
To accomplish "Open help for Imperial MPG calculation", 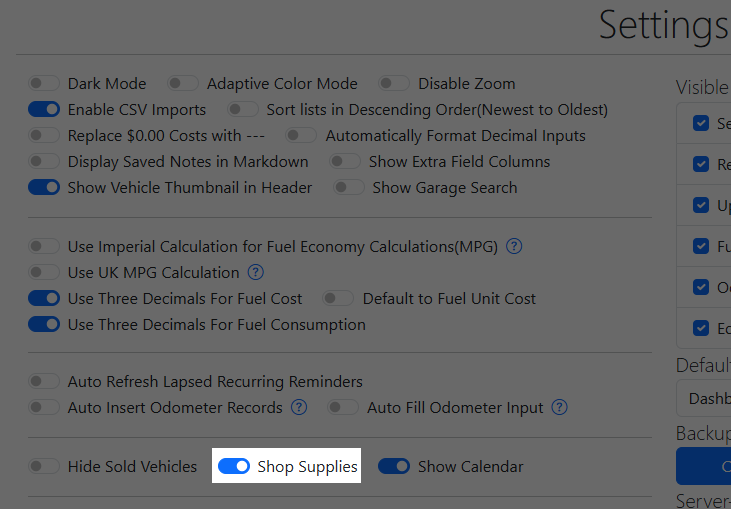I will click(x=515, y=246).
